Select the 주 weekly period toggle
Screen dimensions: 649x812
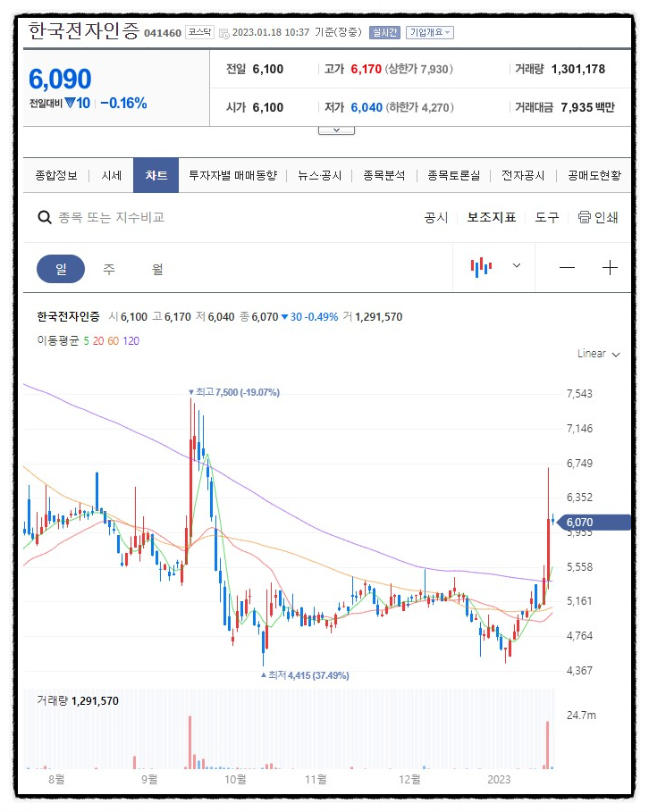coord(109,269)
